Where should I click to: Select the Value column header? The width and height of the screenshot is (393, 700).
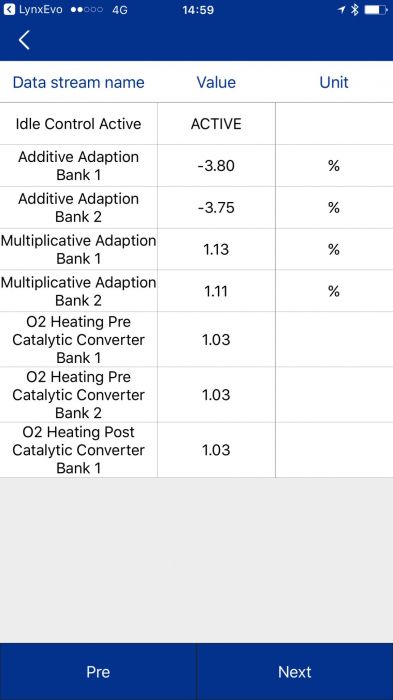click(216, 82)
